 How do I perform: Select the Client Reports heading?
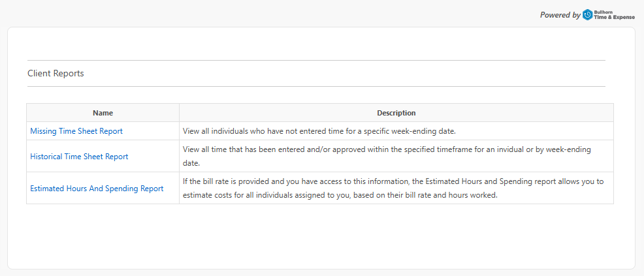(x=56, y=74)
